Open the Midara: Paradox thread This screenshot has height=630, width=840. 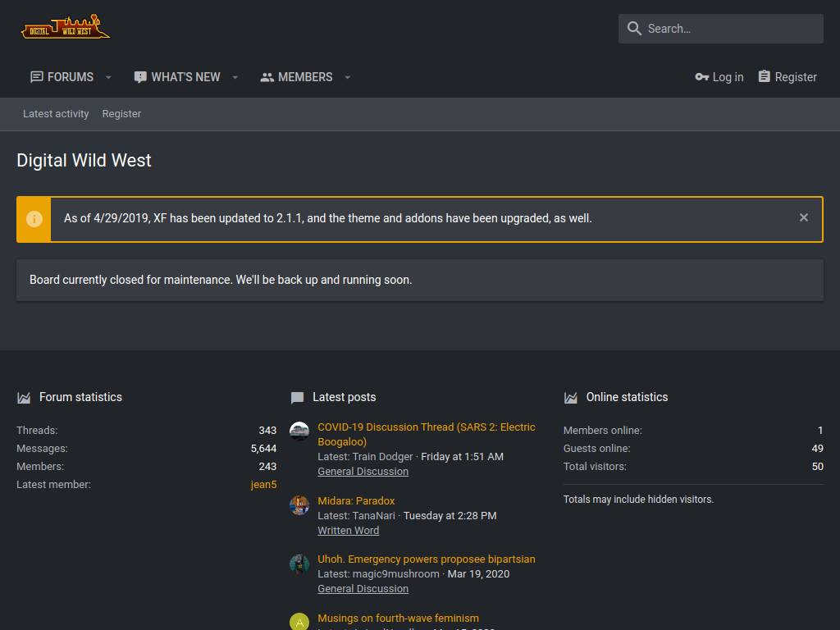click(x=356, y=501)
